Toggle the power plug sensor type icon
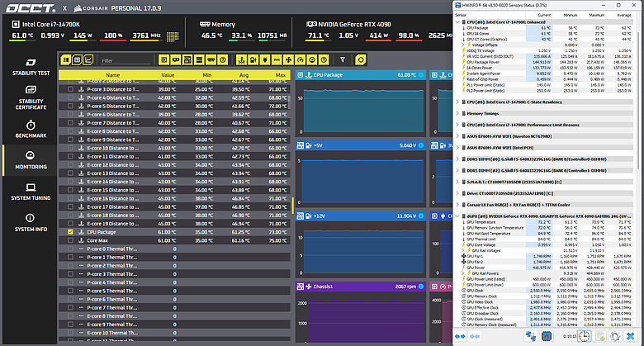644x346 pixels. coord(265,60)
